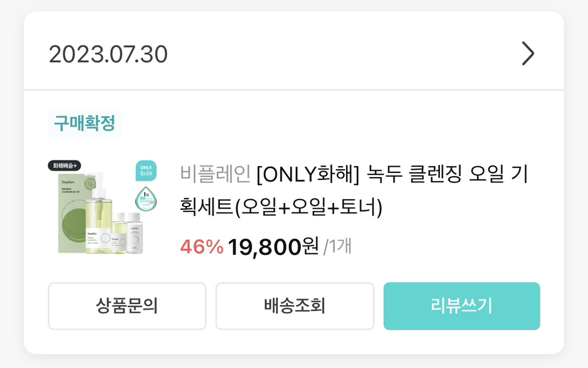Open order details with the right chevron
This screenshot has height=368, width=588.
[x=528, y=54]
